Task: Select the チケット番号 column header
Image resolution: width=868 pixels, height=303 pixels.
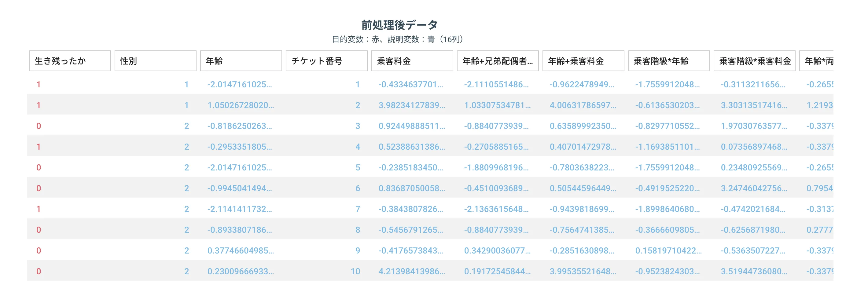Action: (x=326, y=61)
